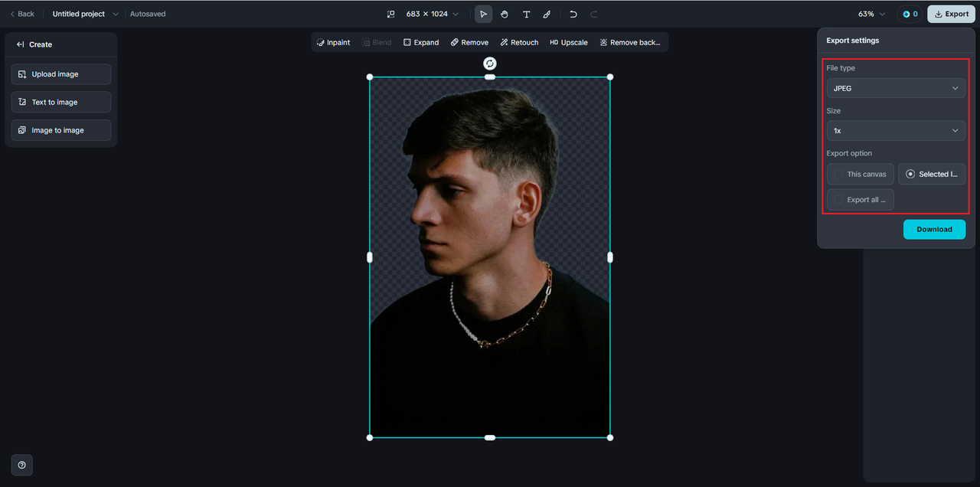
Task: Redo the last action
Action: pyautogui.click(x=593, y=14)
